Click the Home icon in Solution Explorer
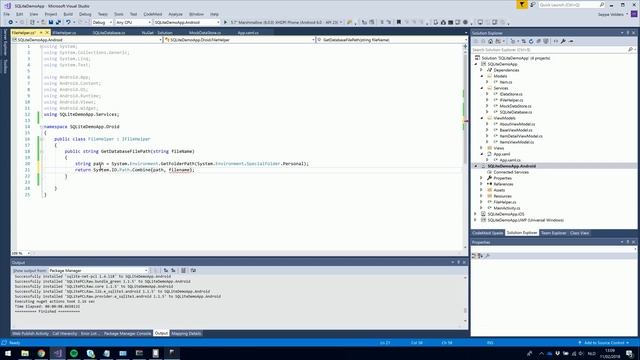 point(491,41)
